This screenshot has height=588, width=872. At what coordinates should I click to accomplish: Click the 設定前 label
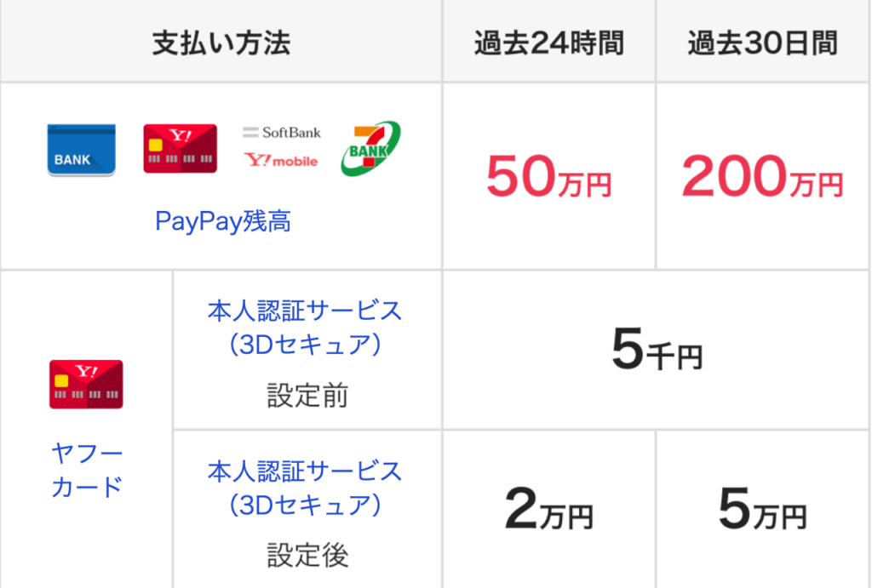click(307, 396)
